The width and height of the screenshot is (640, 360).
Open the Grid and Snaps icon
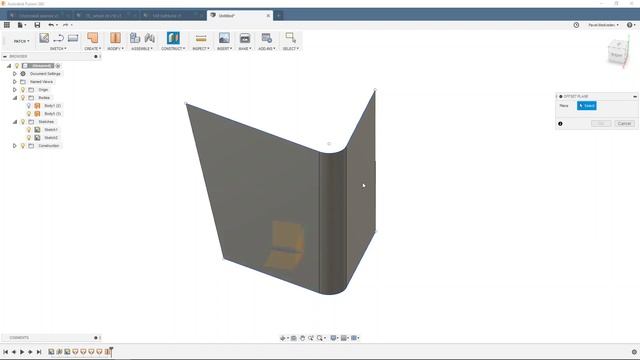click(x=344, y=338)
